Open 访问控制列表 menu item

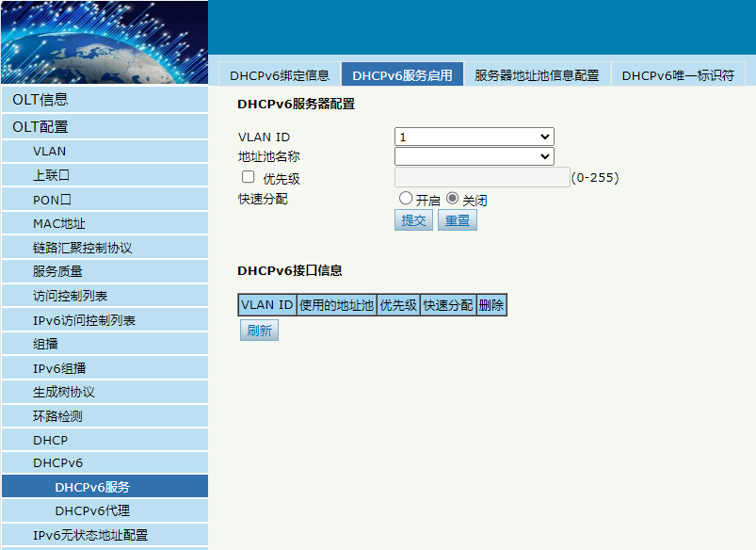click(x=105, y=296)
